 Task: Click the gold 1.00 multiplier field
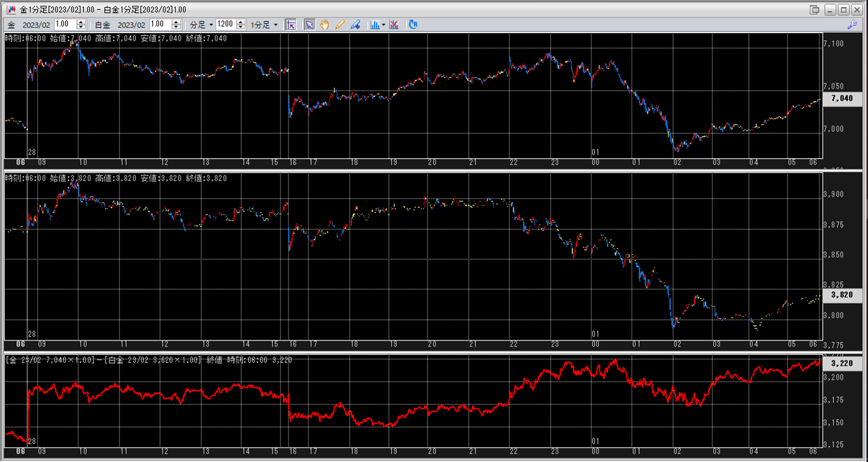(65, 24)
